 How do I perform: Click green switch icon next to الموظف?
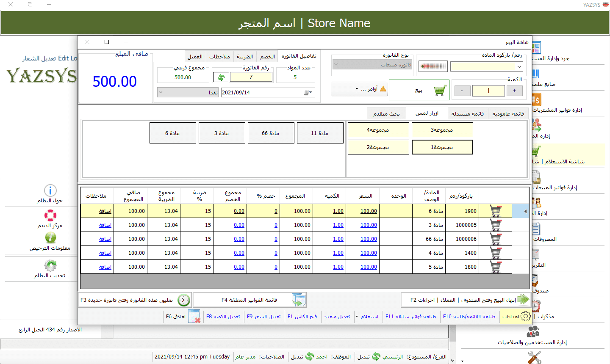[310, 356]
